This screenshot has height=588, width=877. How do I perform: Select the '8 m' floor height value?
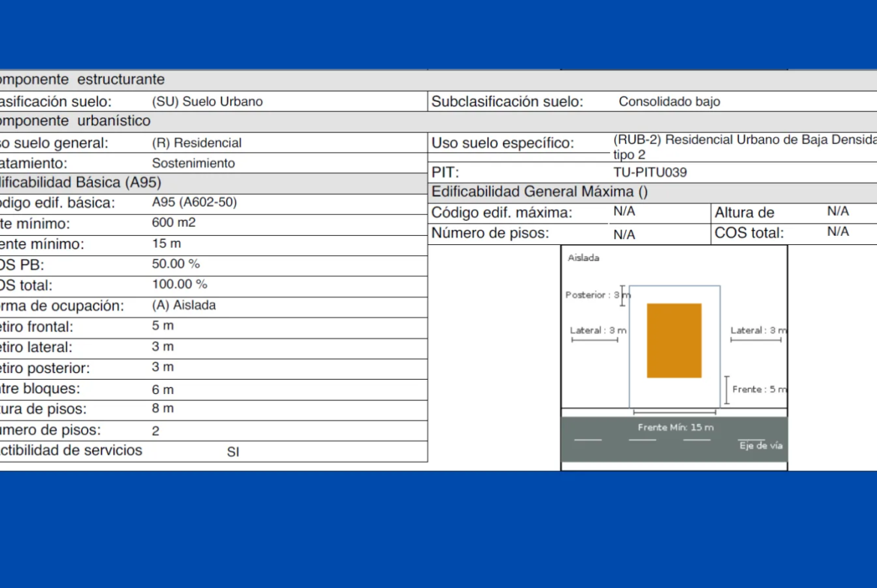pos(163,408)
